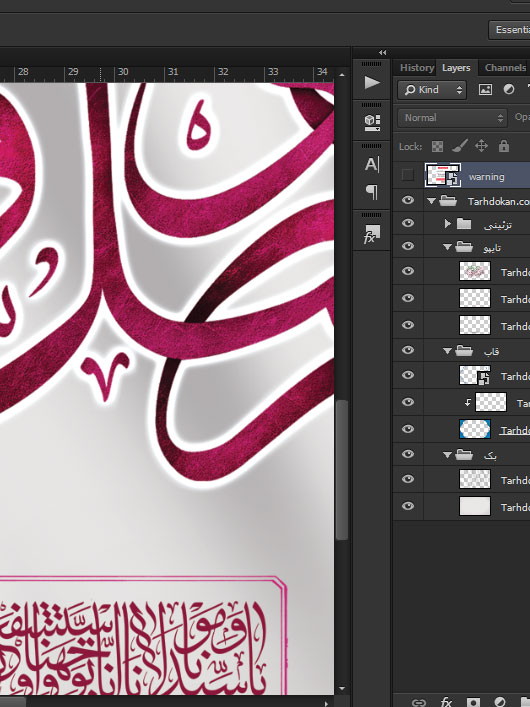Select the تایپو group name

click(491, 248)
